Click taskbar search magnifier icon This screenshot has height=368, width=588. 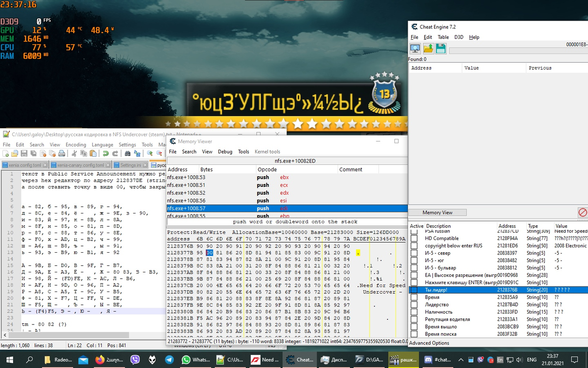click(x=30, y=360)
